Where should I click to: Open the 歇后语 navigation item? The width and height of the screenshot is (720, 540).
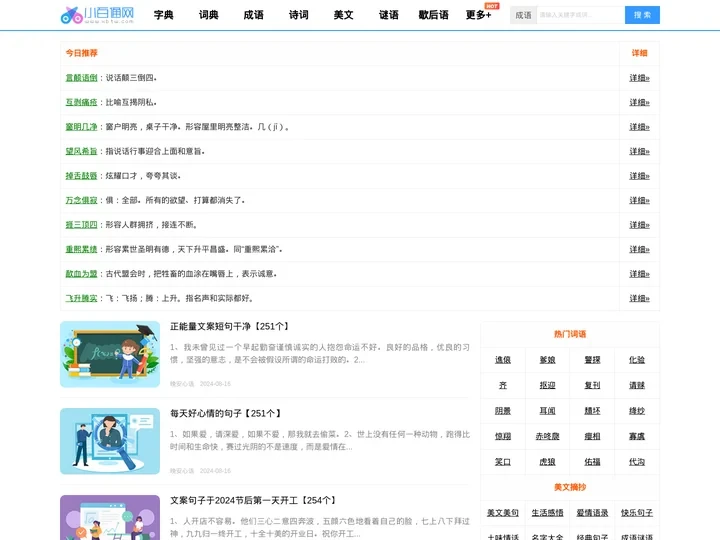433,15
